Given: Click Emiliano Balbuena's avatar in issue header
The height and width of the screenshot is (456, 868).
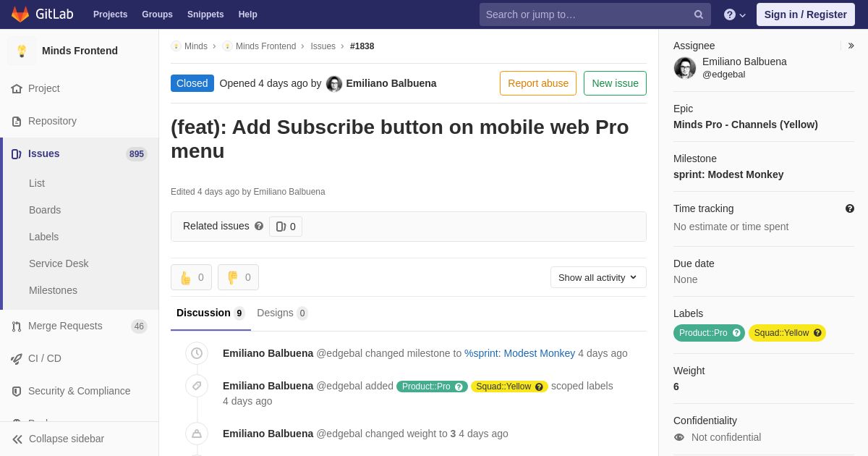Looking at the screenshot, I should point(334,84).
